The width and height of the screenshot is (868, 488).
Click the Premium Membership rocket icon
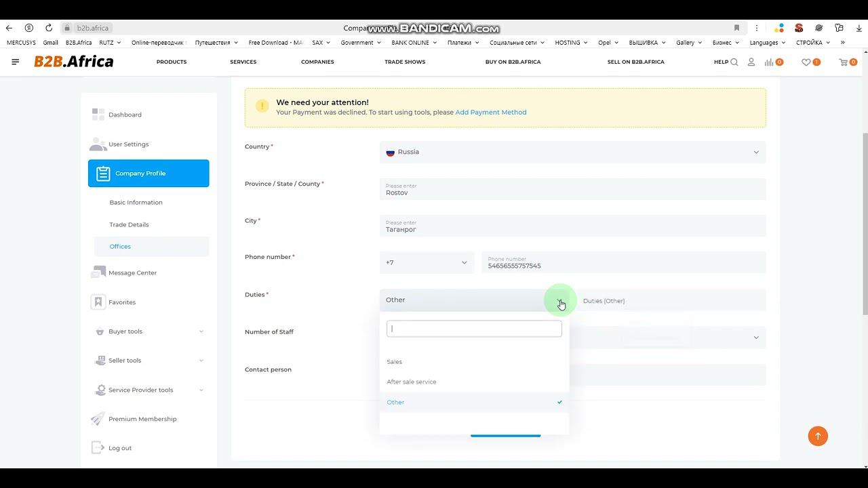click(x=98, y=419)
